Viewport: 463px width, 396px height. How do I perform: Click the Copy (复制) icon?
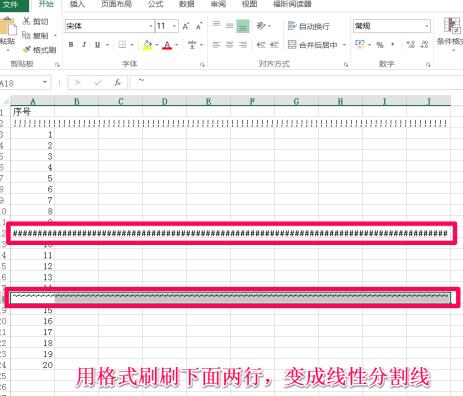point(26,35)
